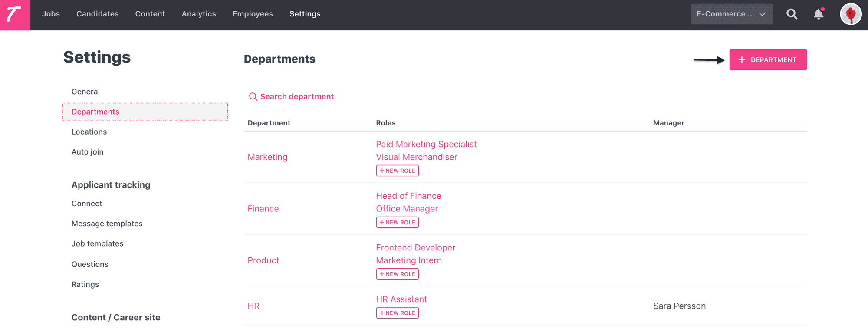868x329 pixels.
Task: Open the Jobs menu
Action: pyautogui.click(x=51, y=14)
